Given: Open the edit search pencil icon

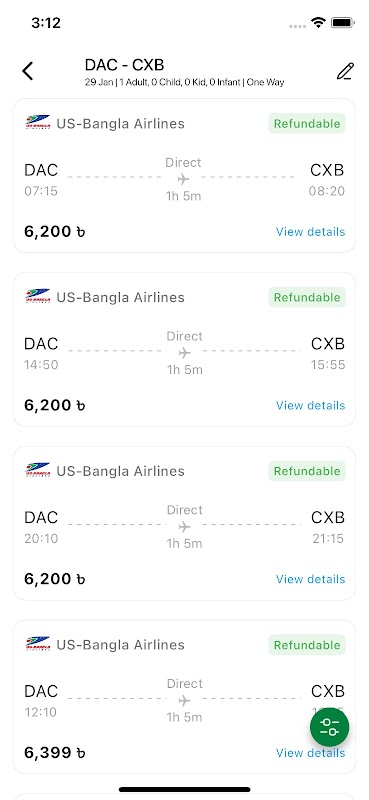Looking at the screenshot, I should click(345, 71).
